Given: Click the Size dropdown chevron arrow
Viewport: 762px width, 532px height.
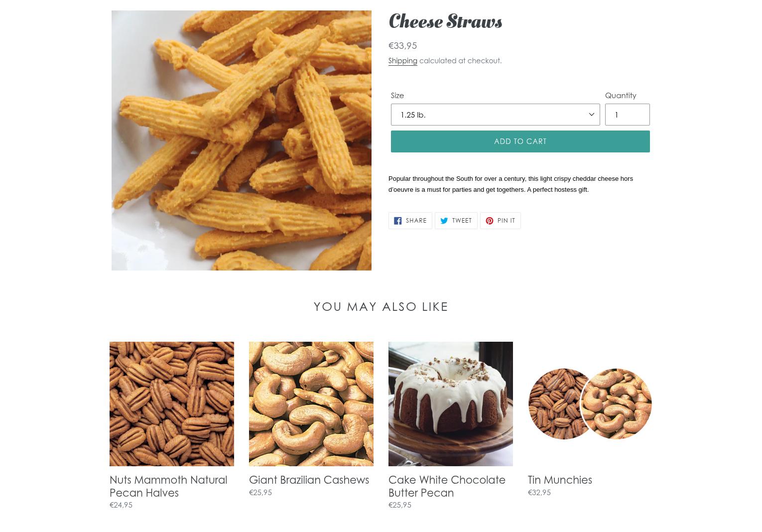Looking at the screenshot, I should click(591, 115).
